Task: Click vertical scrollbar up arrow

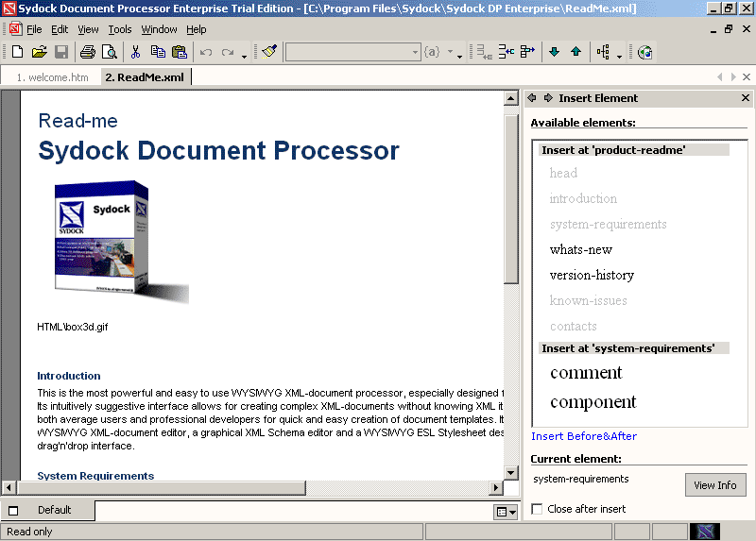Action: coord(510,98)
